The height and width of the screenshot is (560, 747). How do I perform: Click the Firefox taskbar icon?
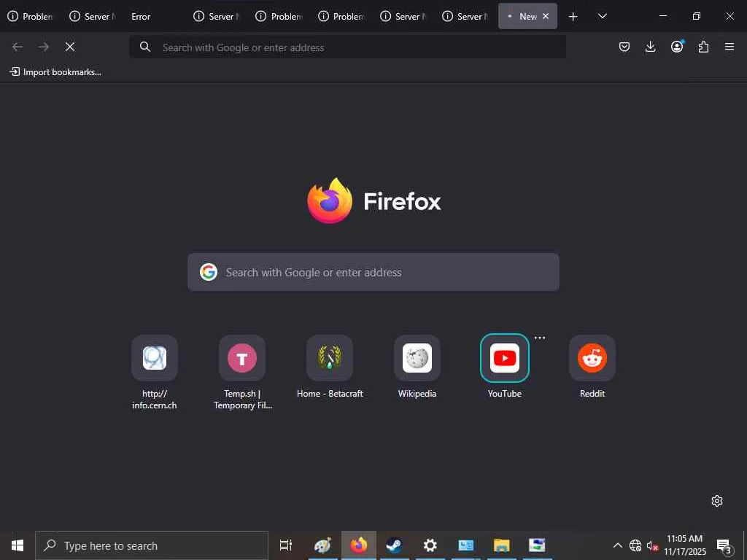(x=359, y=545)
